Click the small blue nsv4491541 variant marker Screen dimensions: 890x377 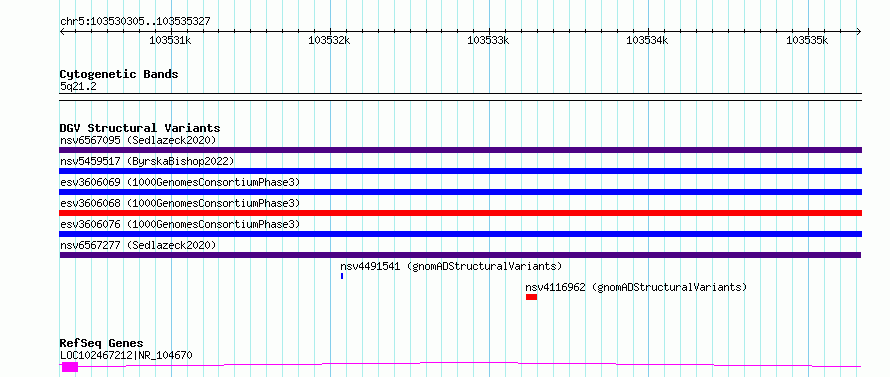coord(342,276)
